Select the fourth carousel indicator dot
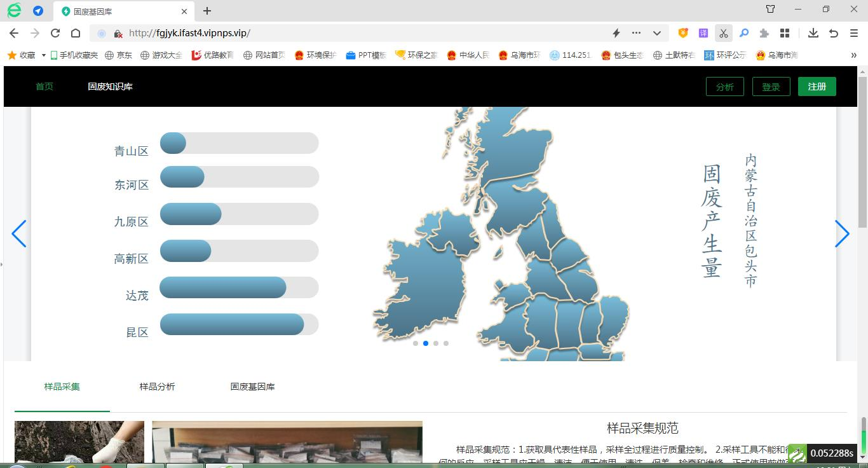The width and height of the screenshot is (868, 468). tap(446, 343)
